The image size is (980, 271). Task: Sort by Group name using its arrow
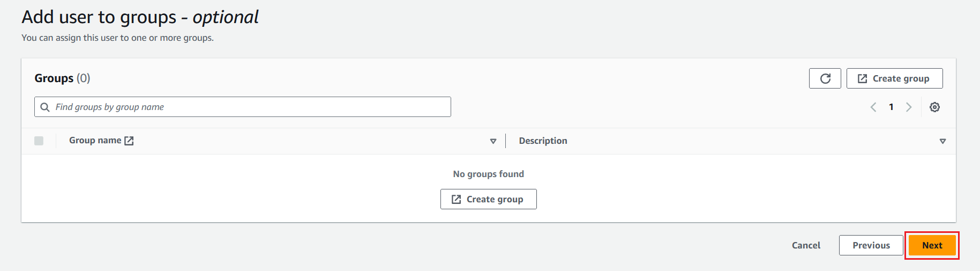point(493,141)
